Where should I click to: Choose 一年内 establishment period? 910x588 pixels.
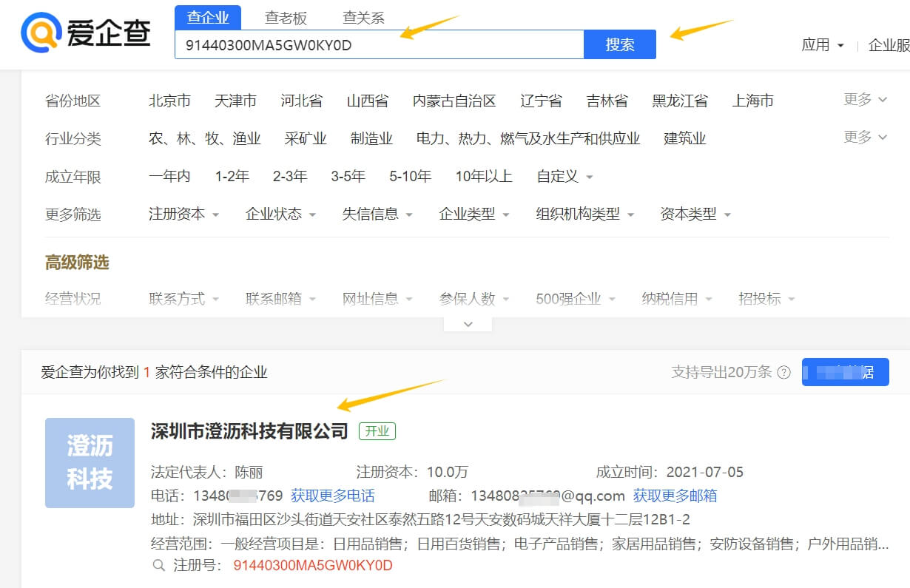(169, 176)
